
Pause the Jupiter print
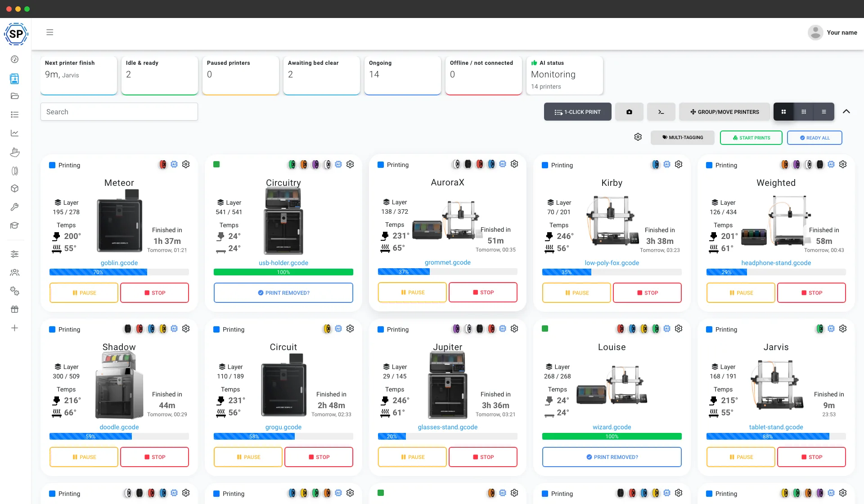click(413, 457)
